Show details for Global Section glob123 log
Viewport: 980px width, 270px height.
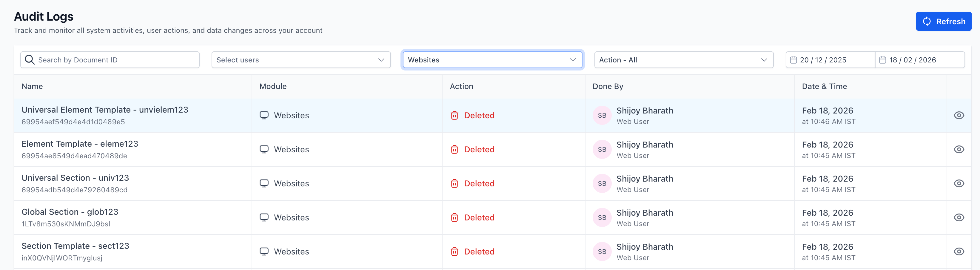pos(959,217)
